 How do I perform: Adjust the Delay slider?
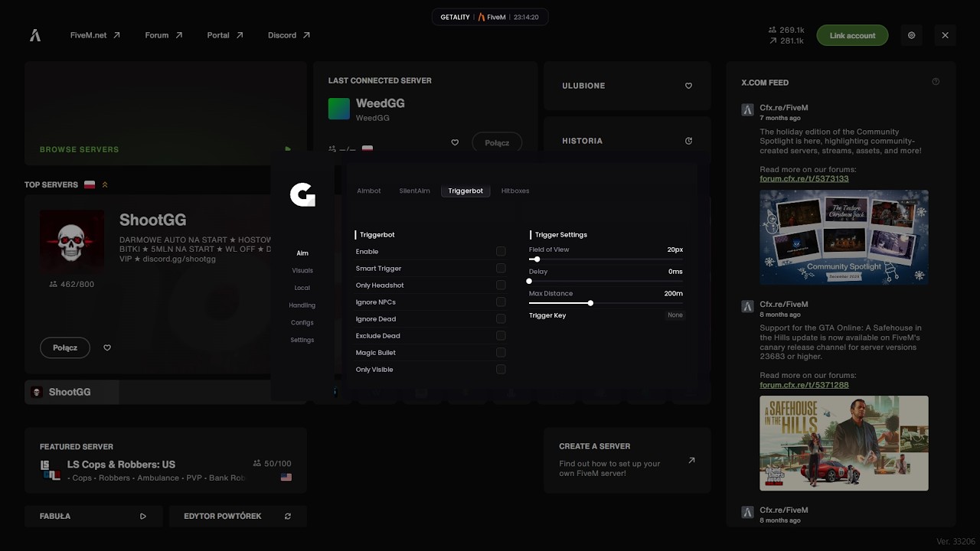(x=606, y=282)
